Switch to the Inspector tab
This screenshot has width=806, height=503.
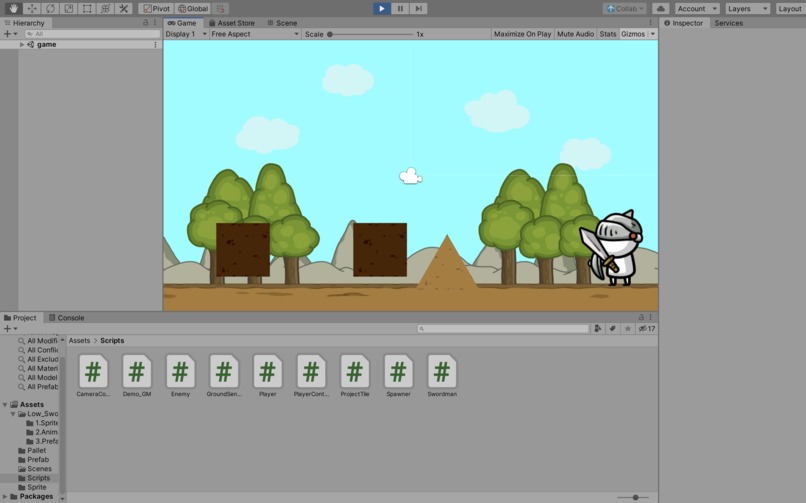683,23
